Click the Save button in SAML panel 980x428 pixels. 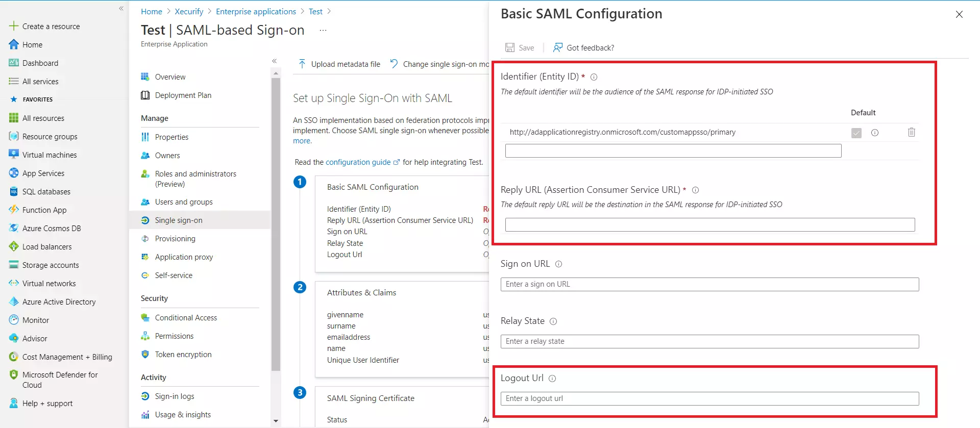520,47
